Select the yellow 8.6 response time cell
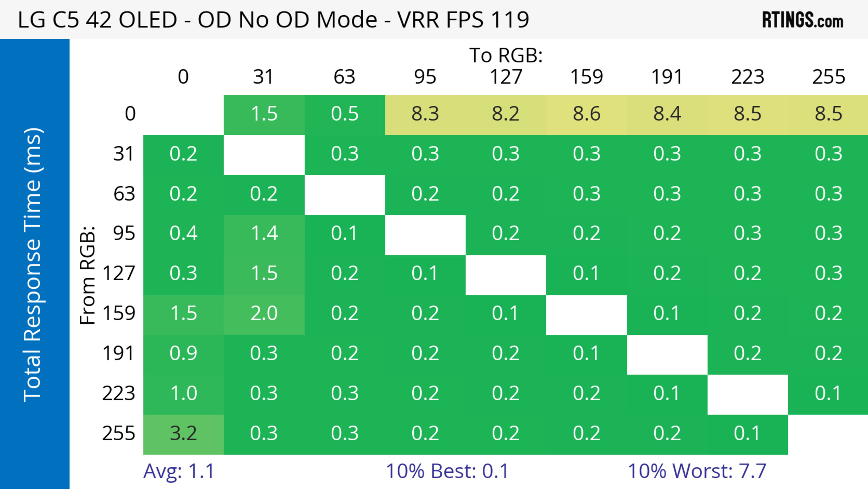868x489 pixels. click(586, 114)
